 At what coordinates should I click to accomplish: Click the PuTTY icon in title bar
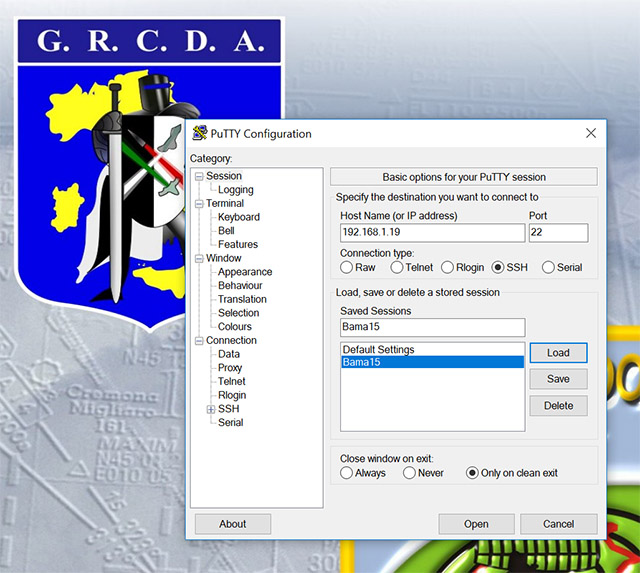pos(200,133)
